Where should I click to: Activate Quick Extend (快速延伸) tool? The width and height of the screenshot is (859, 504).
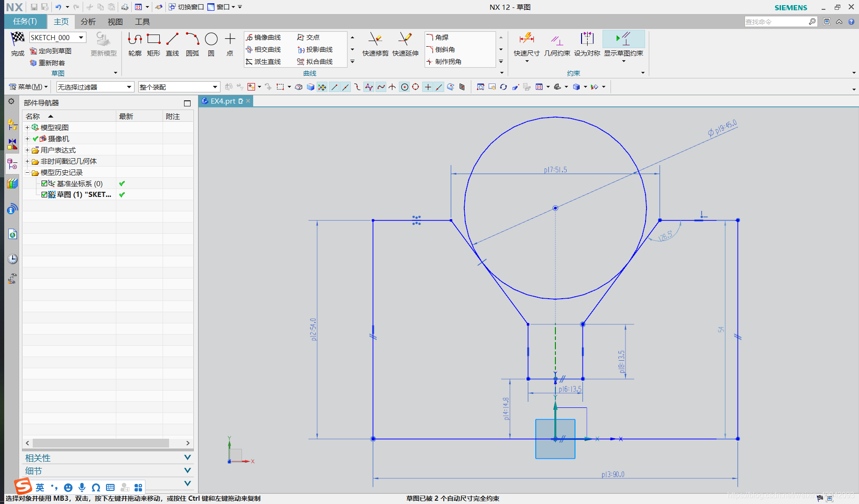click(x=405, y=44)
